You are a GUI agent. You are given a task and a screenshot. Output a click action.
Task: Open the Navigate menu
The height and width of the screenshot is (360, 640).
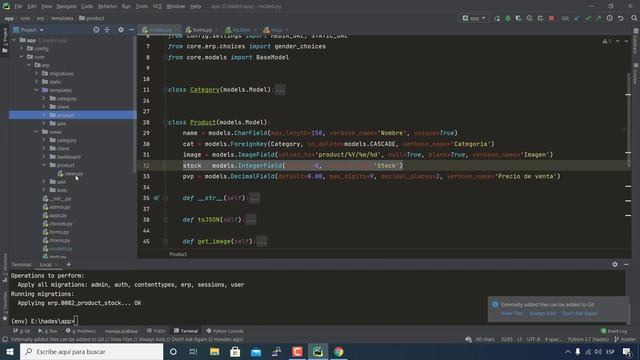(66, 6)
